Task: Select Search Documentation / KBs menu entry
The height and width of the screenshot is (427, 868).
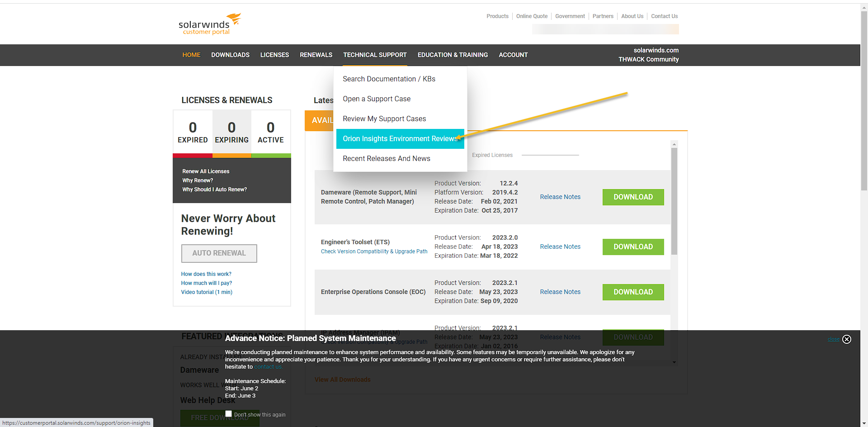Action: [400, 79]
